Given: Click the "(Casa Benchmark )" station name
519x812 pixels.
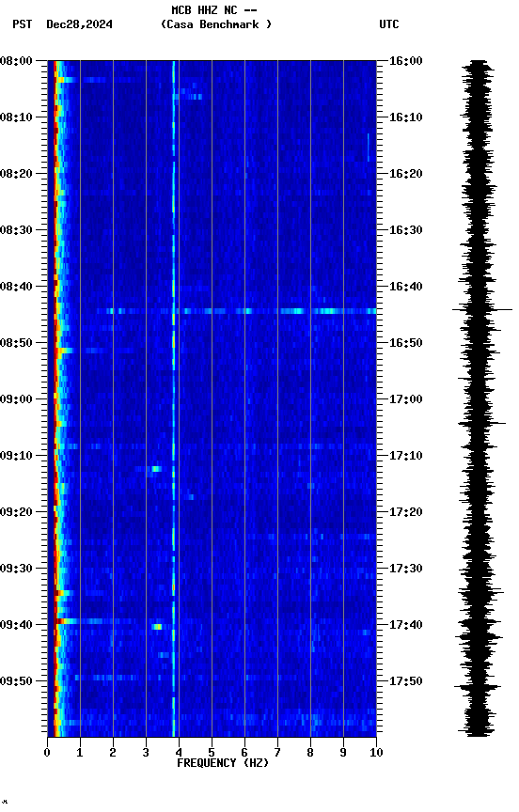Looking at the screenshot, I should click(x=216, y=24).
